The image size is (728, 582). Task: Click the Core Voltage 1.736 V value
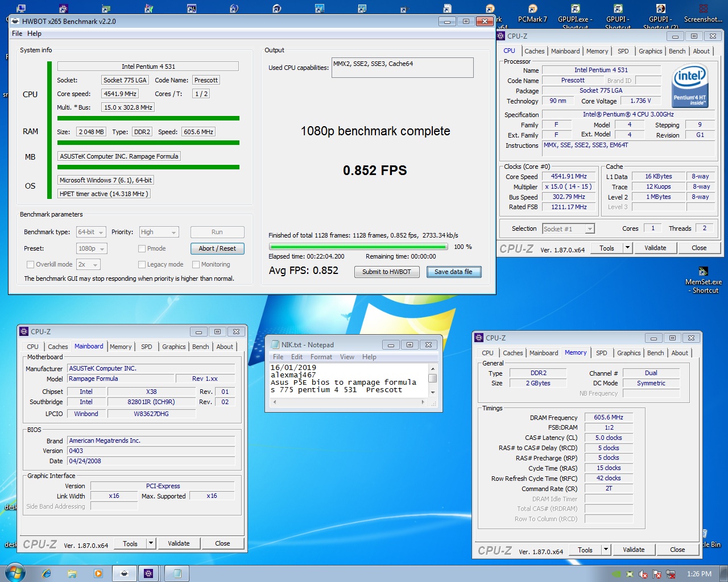point(640,101)
